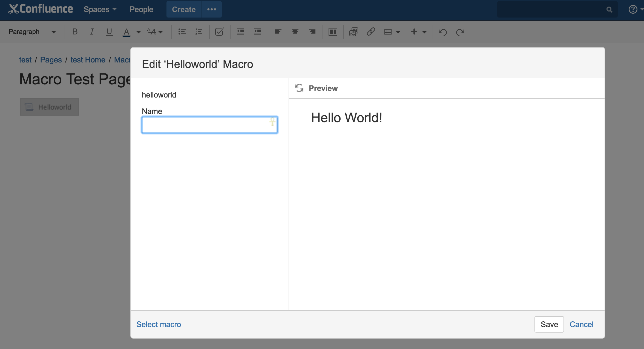Click the Bold formatting icon
The width and height of the screenshot is (644, 349).
(75, 32)
